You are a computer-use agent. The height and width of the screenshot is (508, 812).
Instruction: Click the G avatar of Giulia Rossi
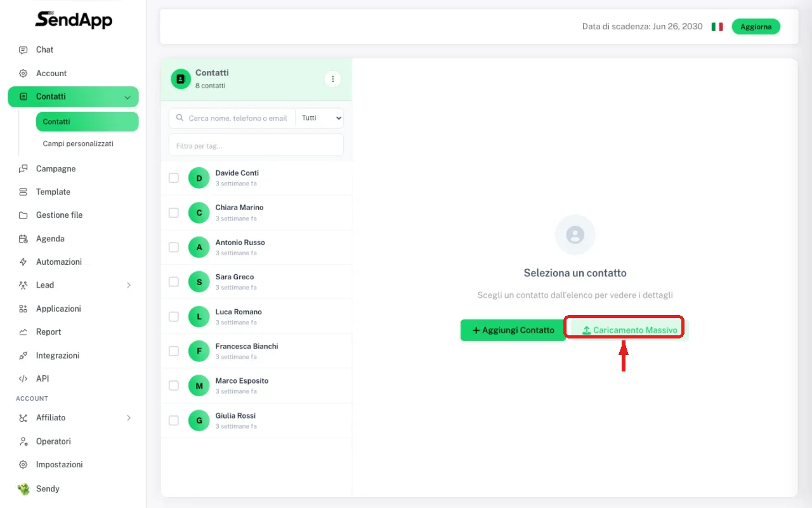click(199, 420)
